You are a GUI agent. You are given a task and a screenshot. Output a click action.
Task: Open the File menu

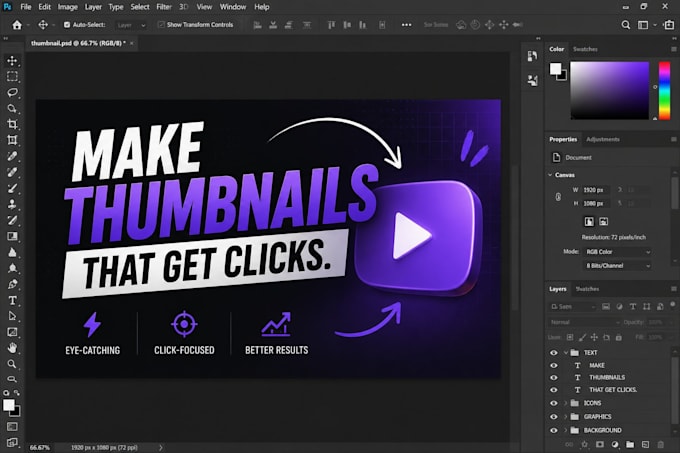(x=26, y=7)
